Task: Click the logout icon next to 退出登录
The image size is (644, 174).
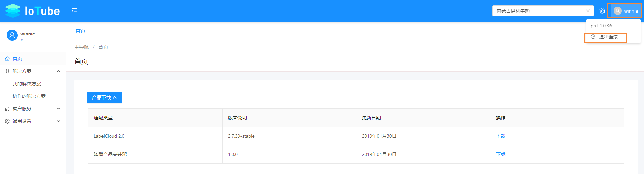Action: click(593, 37)
